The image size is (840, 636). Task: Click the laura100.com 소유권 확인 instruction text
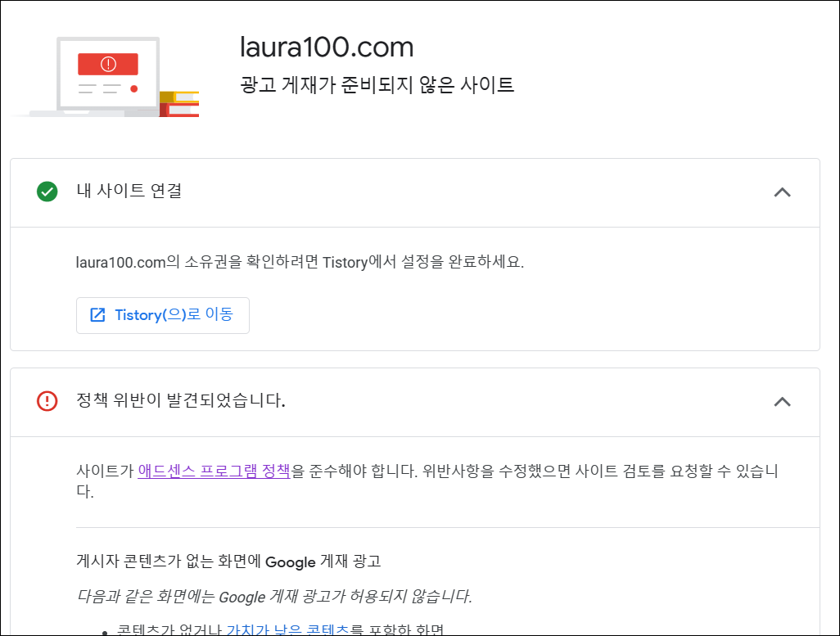[x=300, y=262]
